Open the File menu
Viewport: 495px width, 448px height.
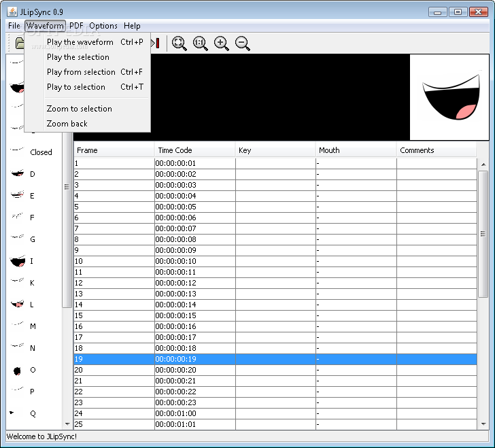14,26
